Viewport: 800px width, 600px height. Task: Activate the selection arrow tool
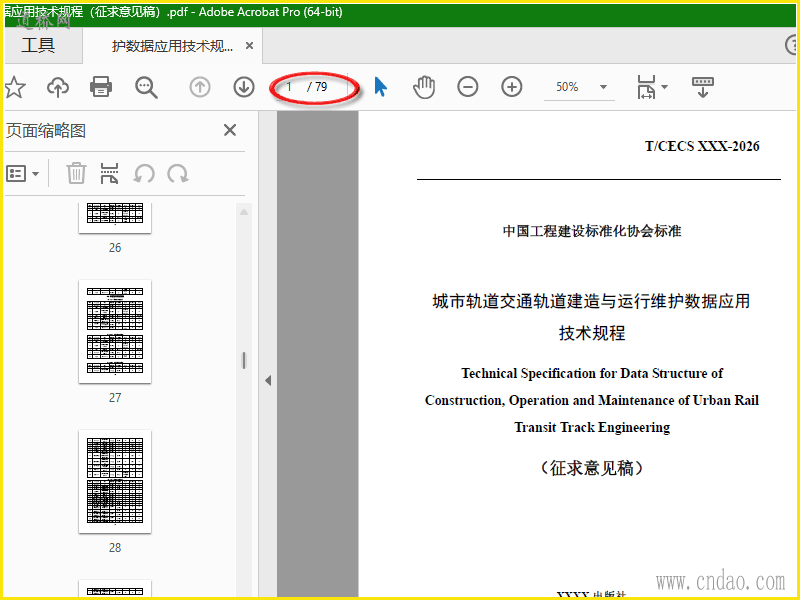(380, 87)
